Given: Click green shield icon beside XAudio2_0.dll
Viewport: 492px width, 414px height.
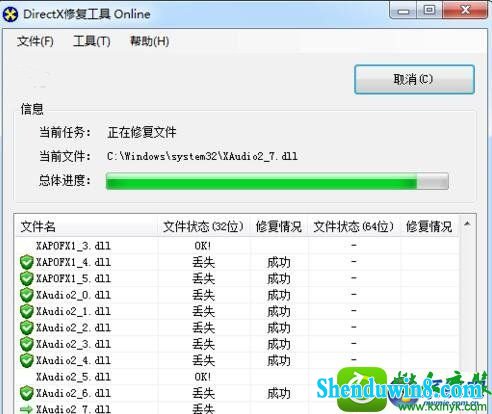Looking at the screenshot, I should pos(26,295).
